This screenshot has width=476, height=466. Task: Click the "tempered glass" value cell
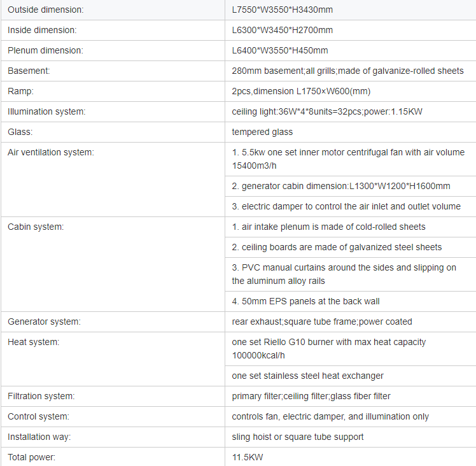(x=262, y=132)
